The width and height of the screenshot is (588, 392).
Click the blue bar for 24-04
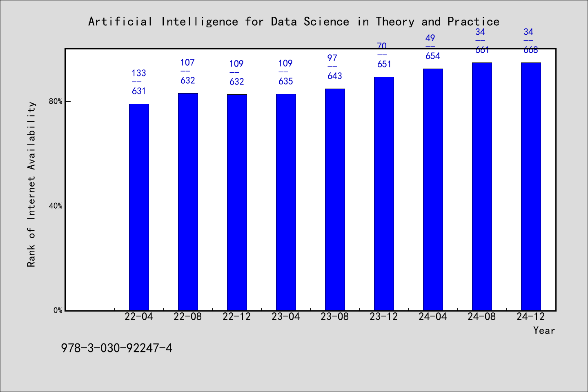pyautogui.click(x=433, y=189)
